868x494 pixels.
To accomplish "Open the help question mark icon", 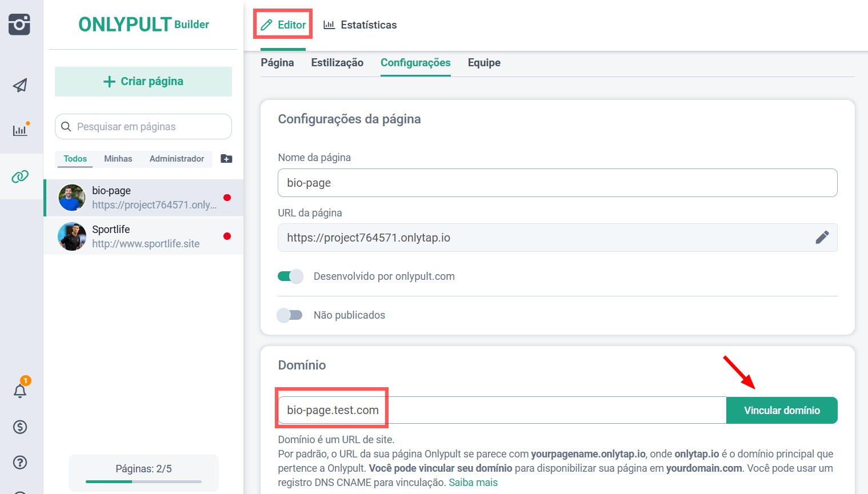I will pos(20,462).
